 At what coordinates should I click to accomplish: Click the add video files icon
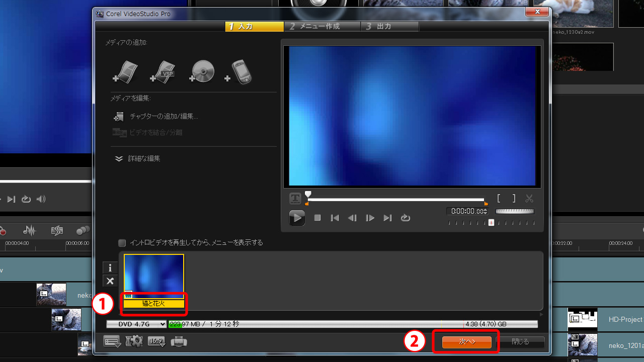[x=125, y=72]
